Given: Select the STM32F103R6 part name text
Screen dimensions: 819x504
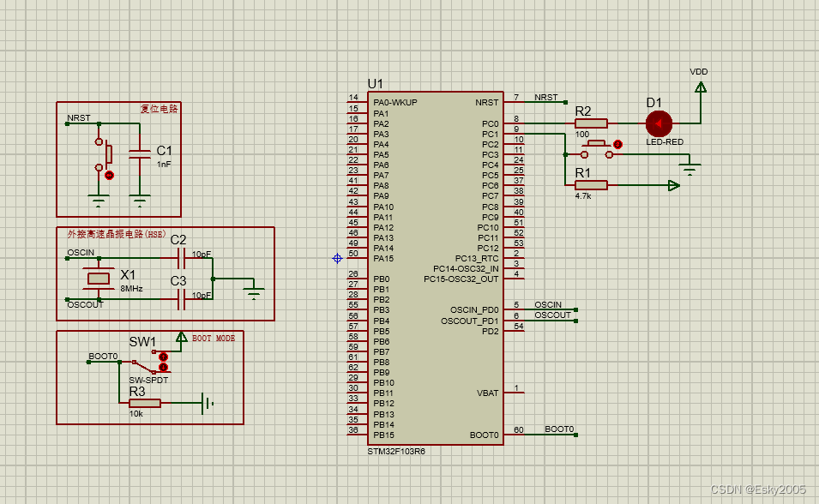Looking at the screenshot, I should tap(396, 451).
